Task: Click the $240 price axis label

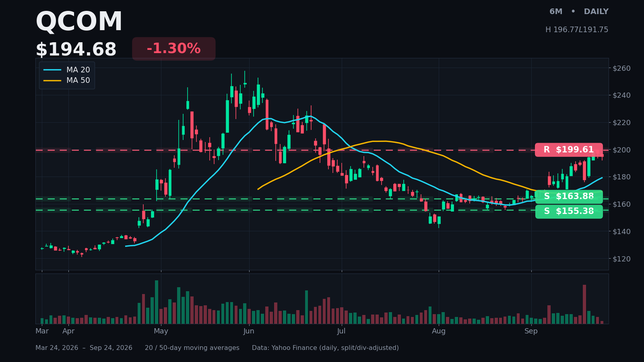Action: point(621,95)
